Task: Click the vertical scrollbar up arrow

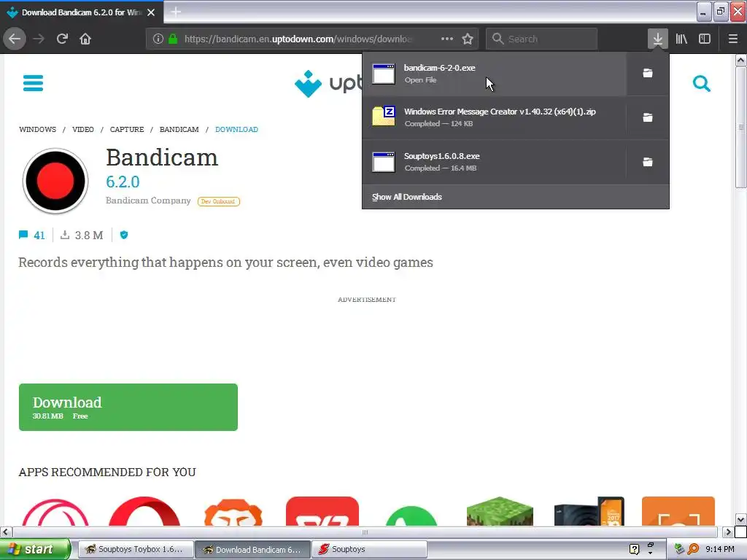Action: (x=740, y=60)
